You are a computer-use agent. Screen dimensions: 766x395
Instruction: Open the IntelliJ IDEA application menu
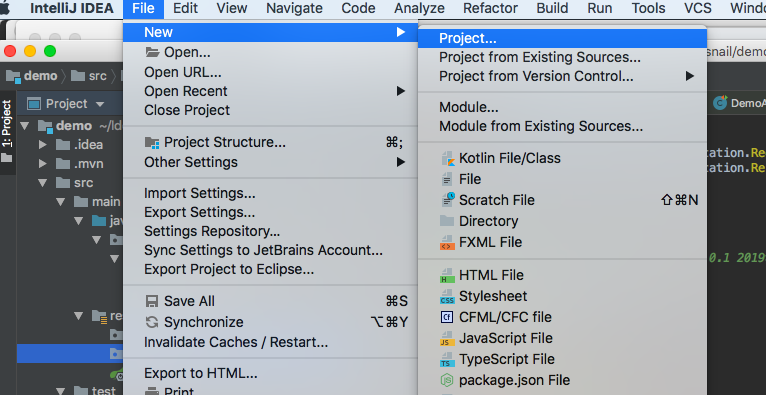click(72, 8)
